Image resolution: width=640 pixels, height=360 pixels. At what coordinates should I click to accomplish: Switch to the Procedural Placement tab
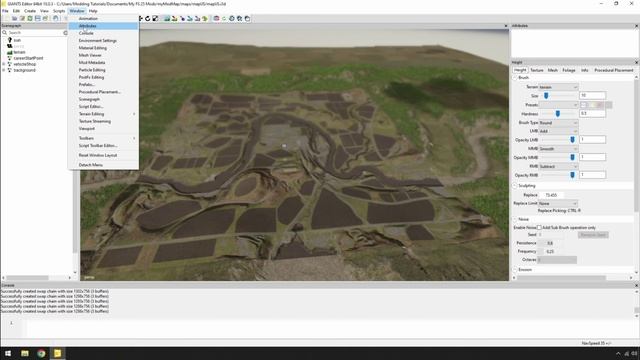613,70
